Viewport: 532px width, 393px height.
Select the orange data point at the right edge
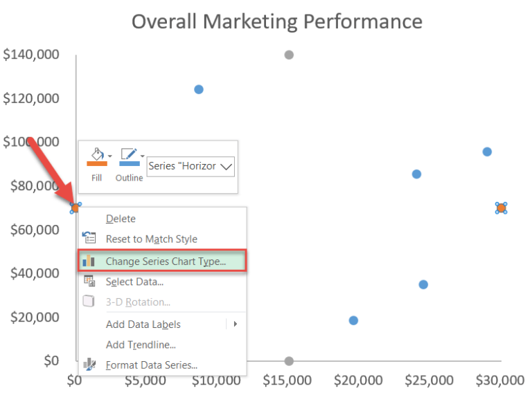coord(501,208)
